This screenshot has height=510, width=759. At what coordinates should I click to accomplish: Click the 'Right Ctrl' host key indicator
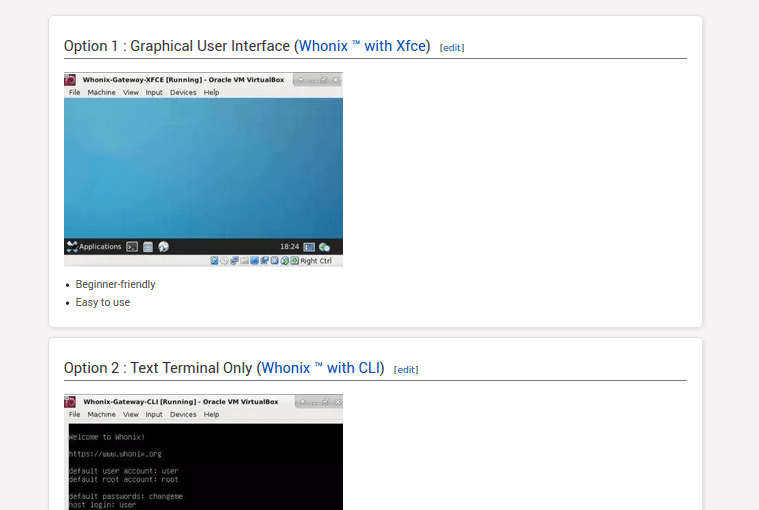(x=316, y=261)
